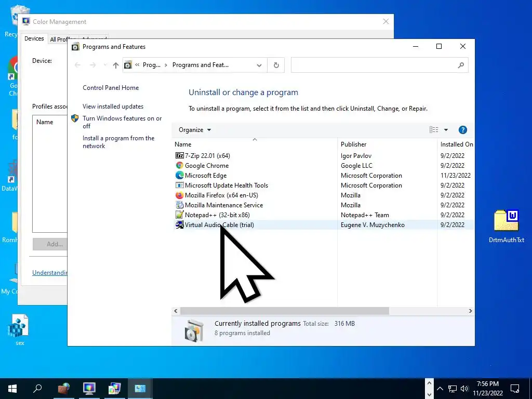Click the taskbar toolbar scroll down arrow

429,394
